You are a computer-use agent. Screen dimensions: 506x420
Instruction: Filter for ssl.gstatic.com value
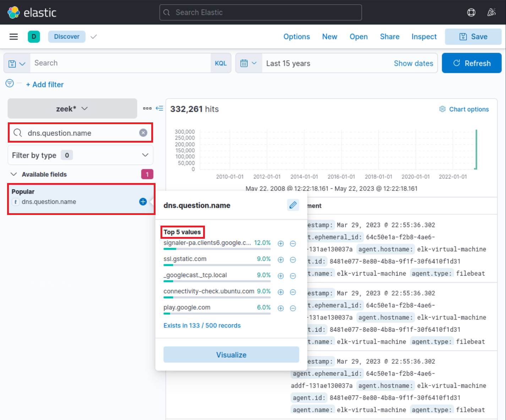click(281, 260)
